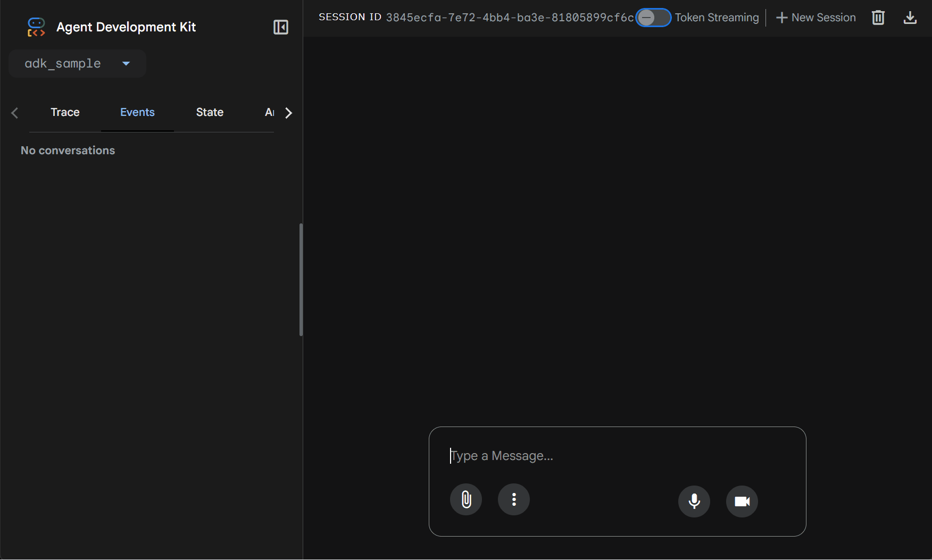The width and height of the screenshot is (932, 560).
Task: Switch to the Trace tab
Action: [x=65, y=112]
